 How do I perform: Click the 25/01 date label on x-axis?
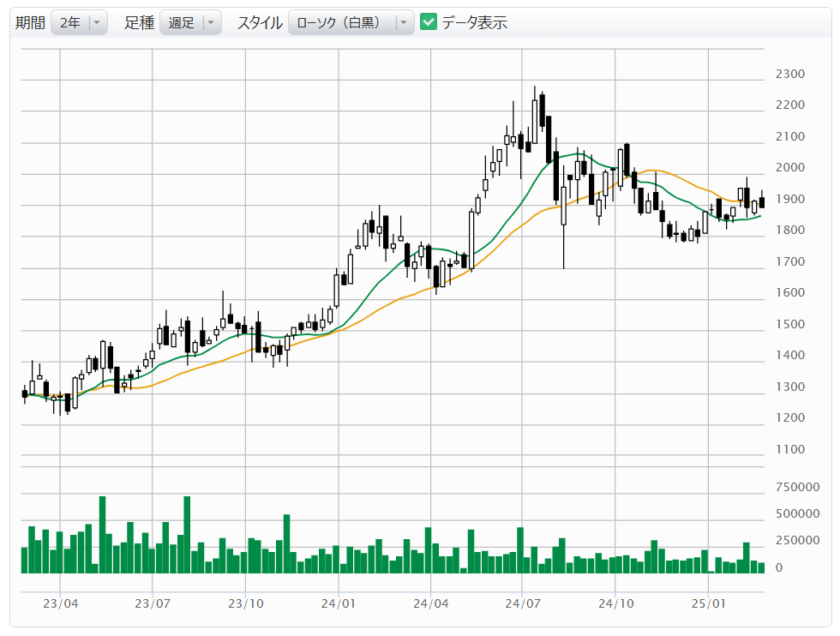click(x=708, y=603)
